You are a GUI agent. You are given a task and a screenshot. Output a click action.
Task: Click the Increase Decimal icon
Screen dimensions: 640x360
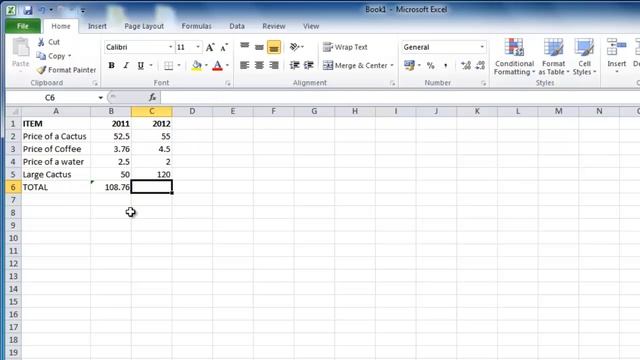(465, 65)
